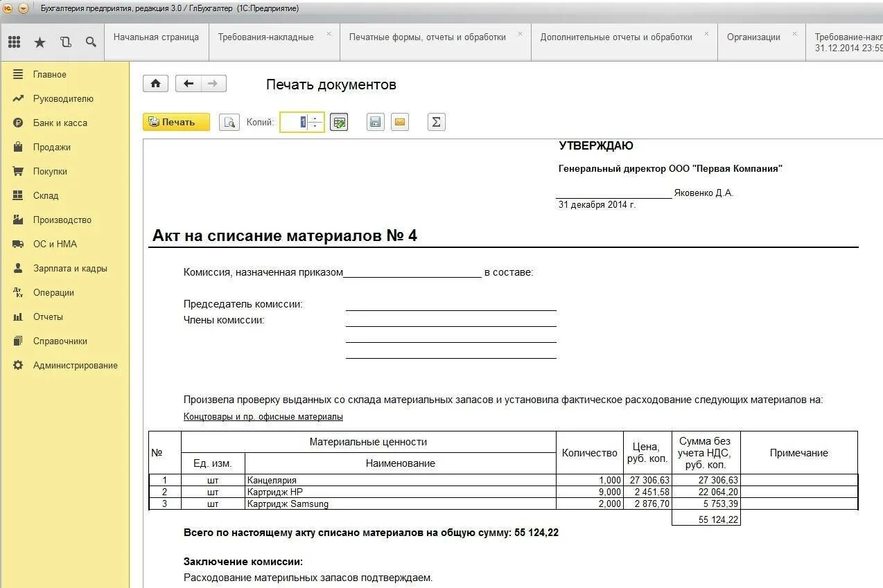
Task: Click the Канцелярия name cell
Action: tap(401, 480)
